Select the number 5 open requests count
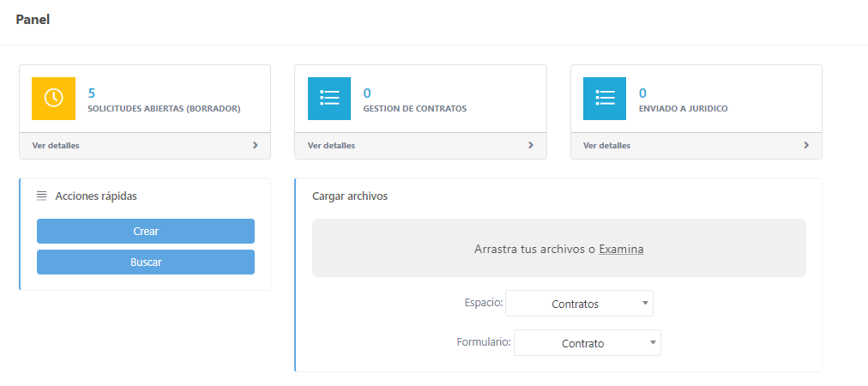Screen dimensions: 868x386 (x=92, y=93)
